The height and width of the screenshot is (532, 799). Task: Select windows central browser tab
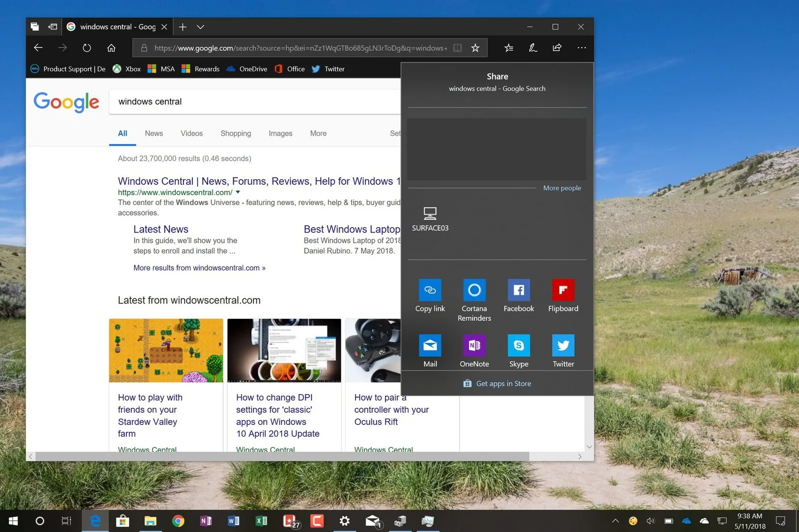pos(117,27)
